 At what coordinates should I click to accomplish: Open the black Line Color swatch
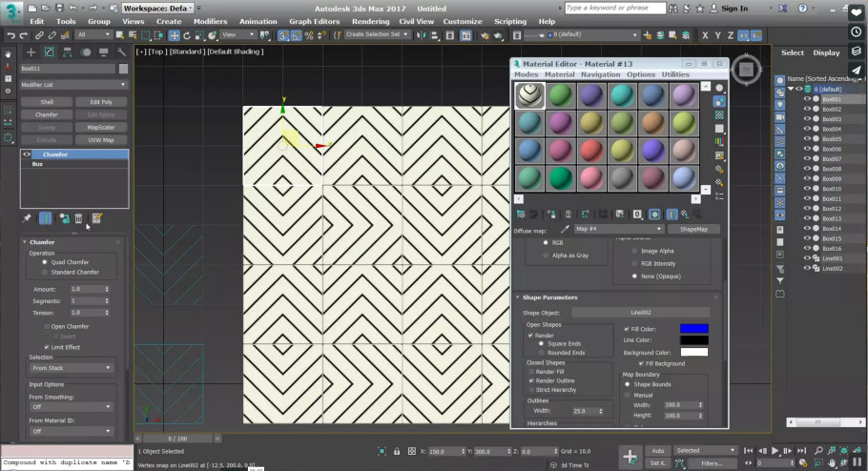point(693,340)
